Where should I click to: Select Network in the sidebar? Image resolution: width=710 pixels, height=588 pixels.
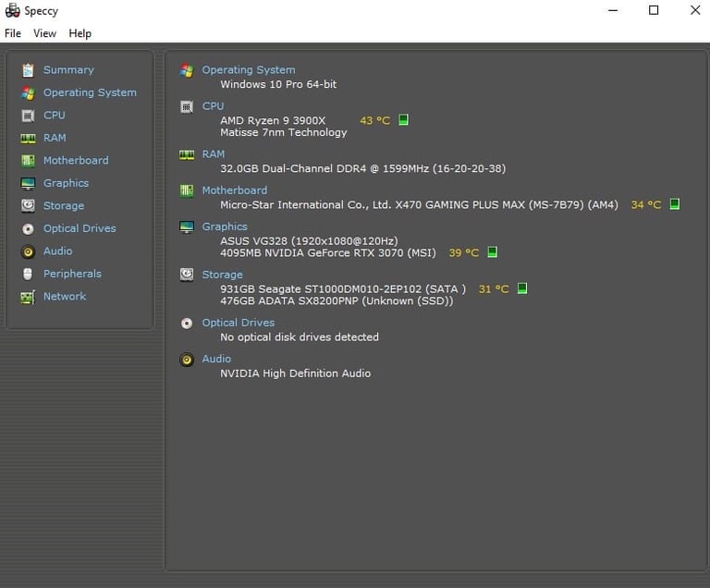[65, 296]
